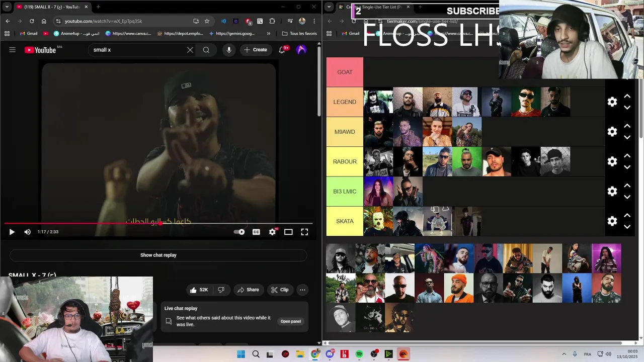Open settings gear for LEGEND tier
Image resolution: width=644 pixels, height=362 pixels.
pyautogui.click(x=612, y=102)
